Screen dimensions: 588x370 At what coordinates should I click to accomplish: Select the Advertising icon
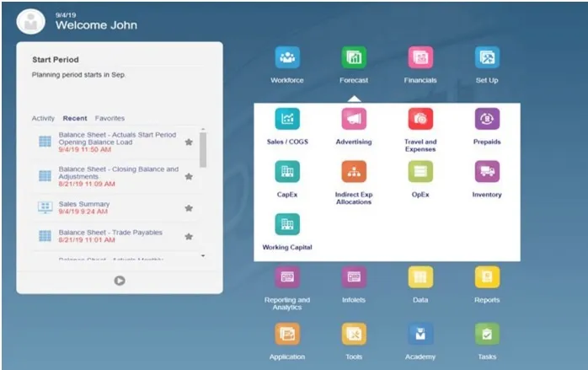(x=354, y=120)
